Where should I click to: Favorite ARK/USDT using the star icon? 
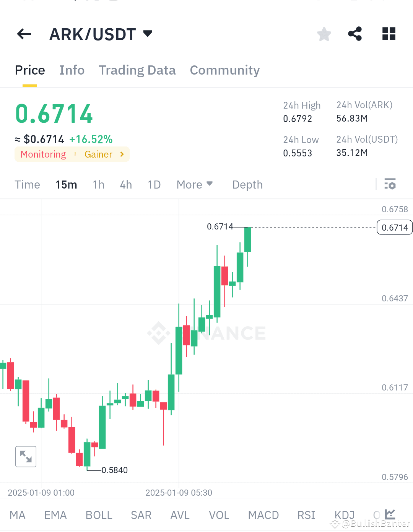[x=324, y=34]
